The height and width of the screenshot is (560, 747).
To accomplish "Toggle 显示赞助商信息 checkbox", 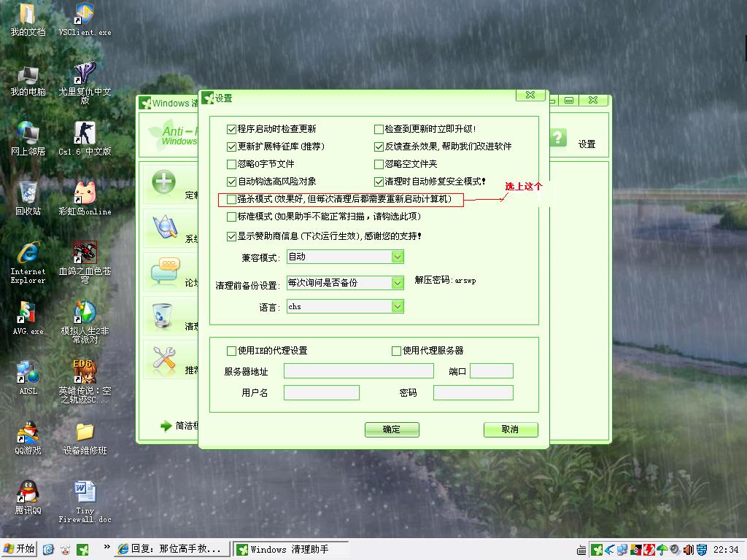I will (231, 236).
